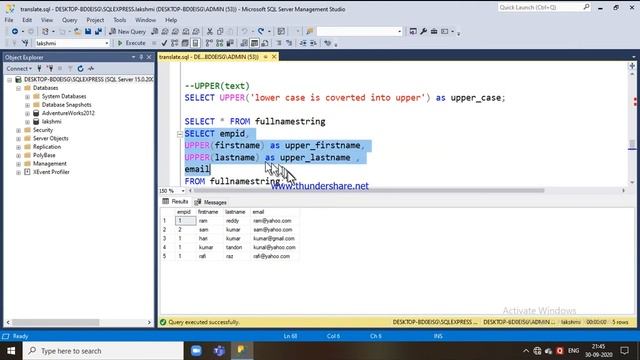The height and width of the screenshot is (360, 640).
Task: Open the Edit menu
Action: pyautogui.click(x=27, y=20)
